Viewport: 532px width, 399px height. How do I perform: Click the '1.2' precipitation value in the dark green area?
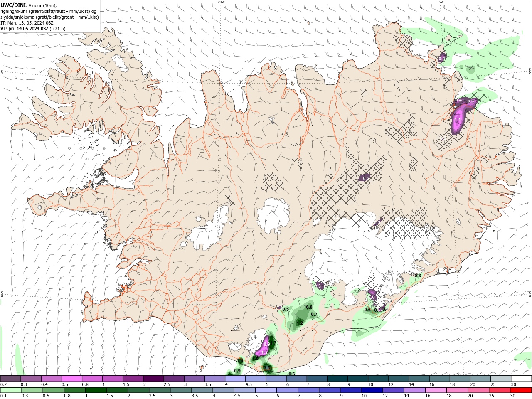(300, 323)
